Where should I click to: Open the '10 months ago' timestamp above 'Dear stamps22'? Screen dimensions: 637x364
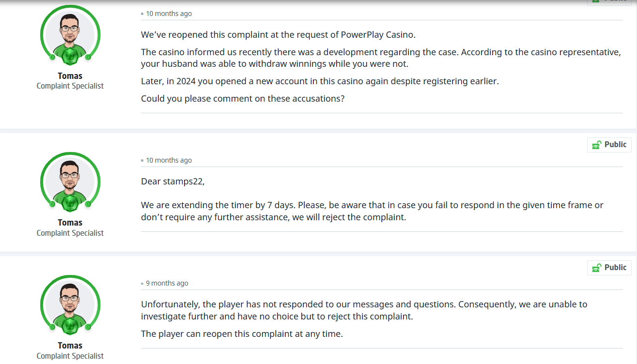coord(169,160)
